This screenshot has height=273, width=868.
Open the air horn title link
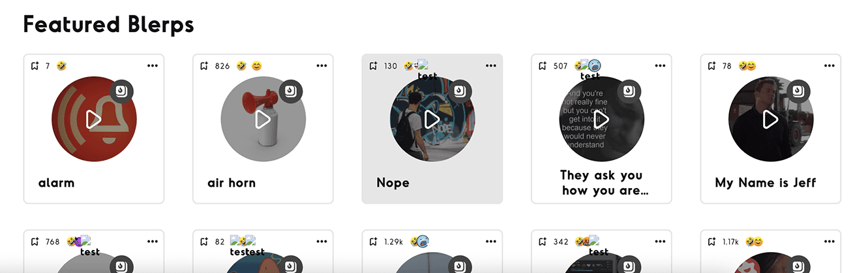[232, 183]
